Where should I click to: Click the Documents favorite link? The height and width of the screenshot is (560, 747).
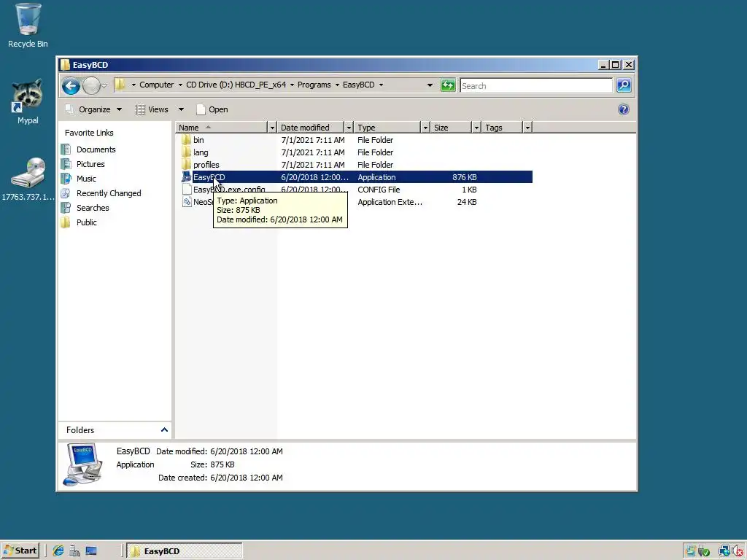[96, 149]
